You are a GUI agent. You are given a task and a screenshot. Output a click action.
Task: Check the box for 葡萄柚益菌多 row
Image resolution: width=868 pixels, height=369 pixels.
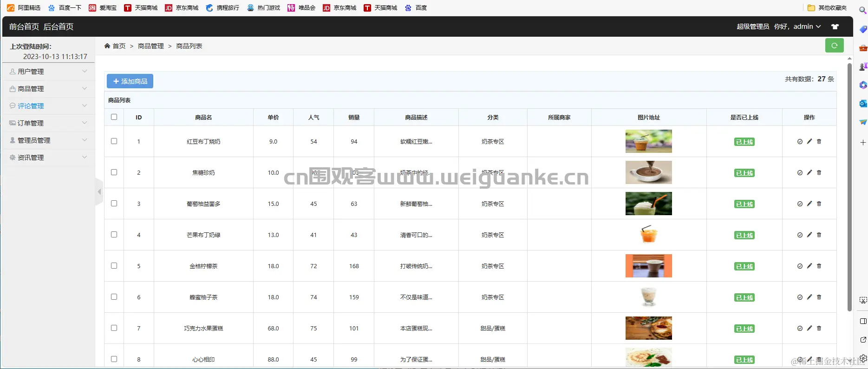click(x=114, y=204)
